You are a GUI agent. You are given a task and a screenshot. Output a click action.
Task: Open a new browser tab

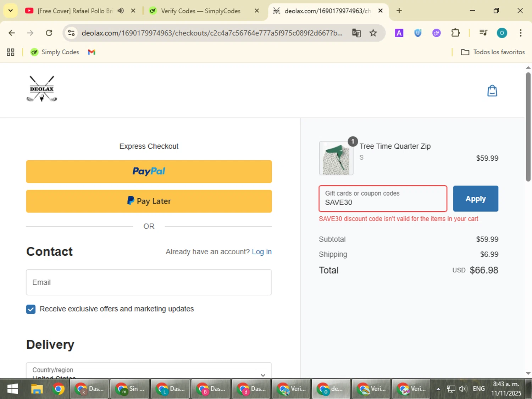(x=399, y=11)
